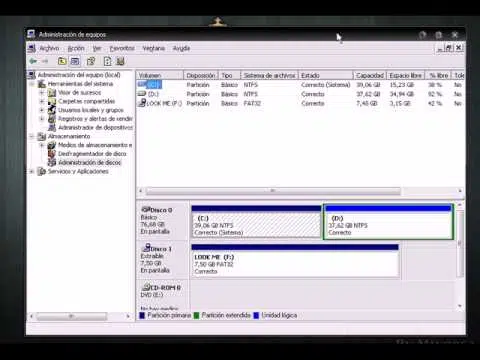The height and width of the screenshot is (360, 480).
Task: Collapse the Almacenamiento tree node
Action: 32,136
